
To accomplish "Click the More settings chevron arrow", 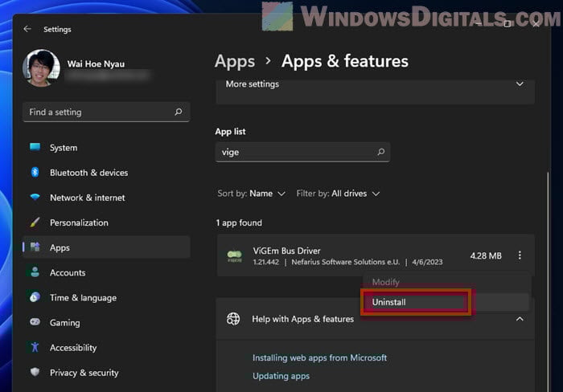I will [520, 84].
